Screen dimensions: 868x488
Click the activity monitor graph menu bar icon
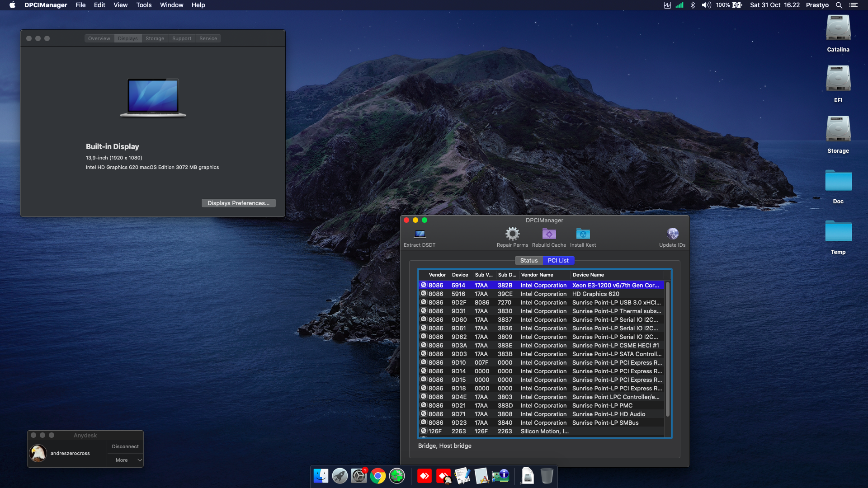click(x=667, y=5)
